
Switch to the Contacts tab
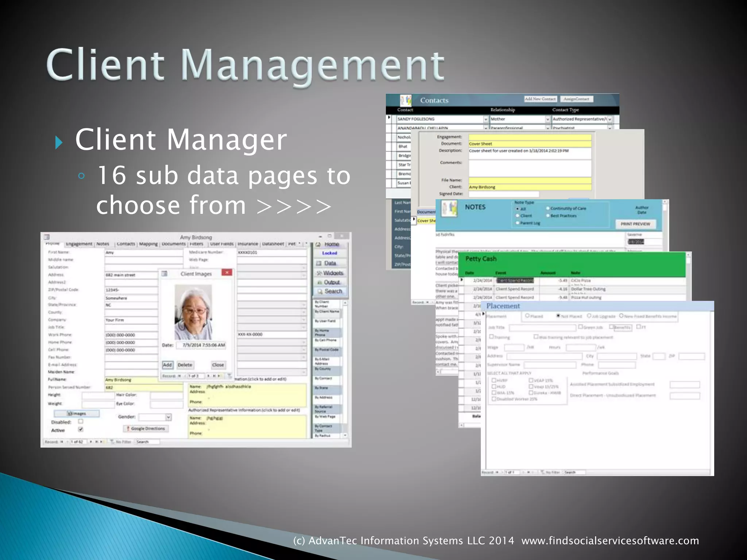click(126, 244)
